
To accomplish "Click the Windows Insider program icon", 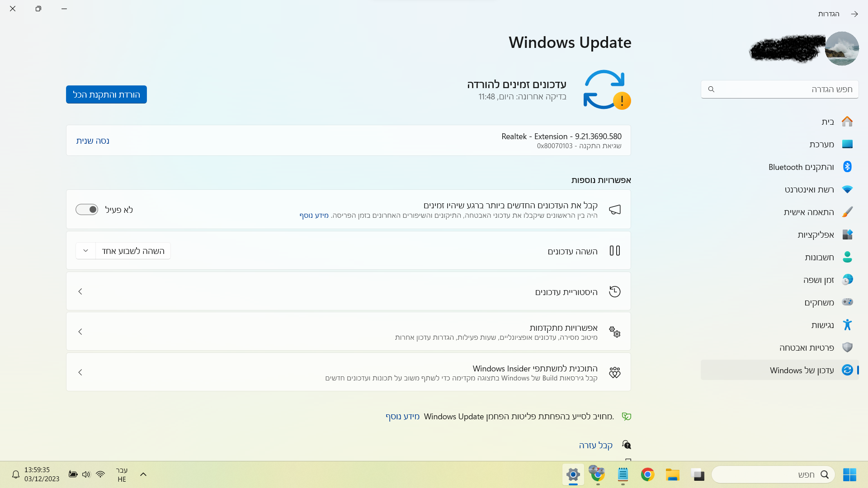I will (x=614, y=372).
